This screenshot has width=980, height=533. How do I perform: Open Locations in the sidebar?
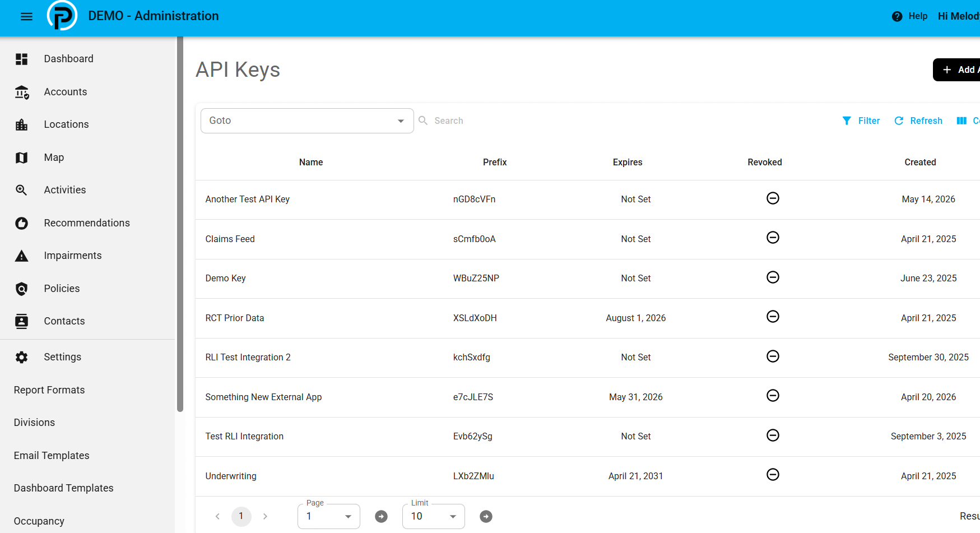click(x=66, y=124)
